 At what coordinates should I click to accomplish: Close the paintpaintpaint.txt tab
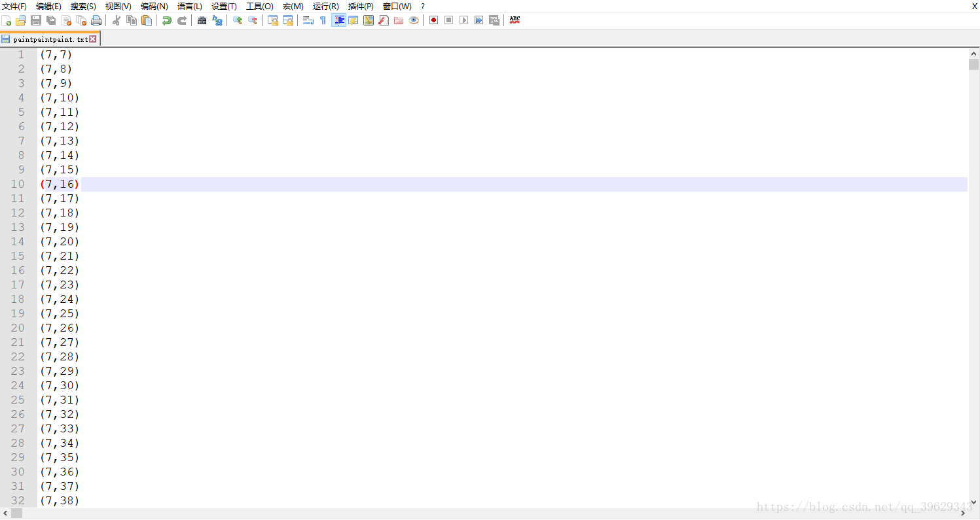93,39
